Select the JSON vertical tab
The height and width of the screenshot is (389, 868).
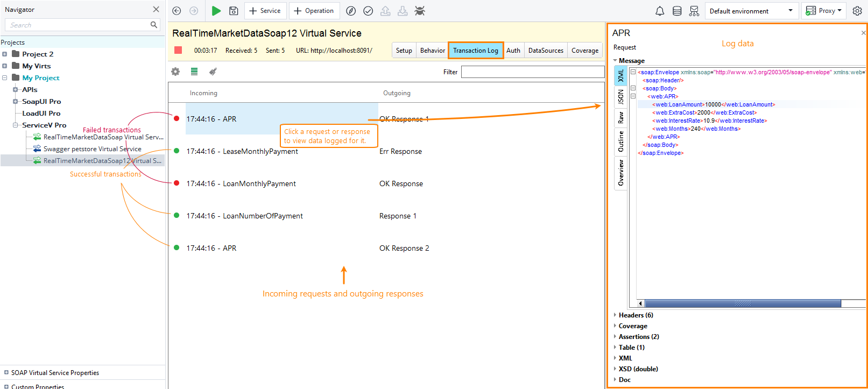tap(620, 97)
